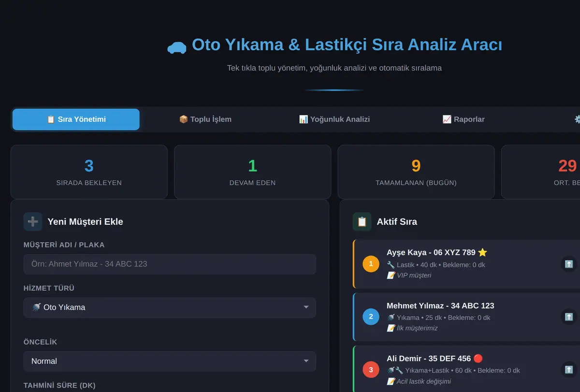Click the Sırada Bekleyen stat card
Viewport: 580px width, 392px height.
point(89,172)
